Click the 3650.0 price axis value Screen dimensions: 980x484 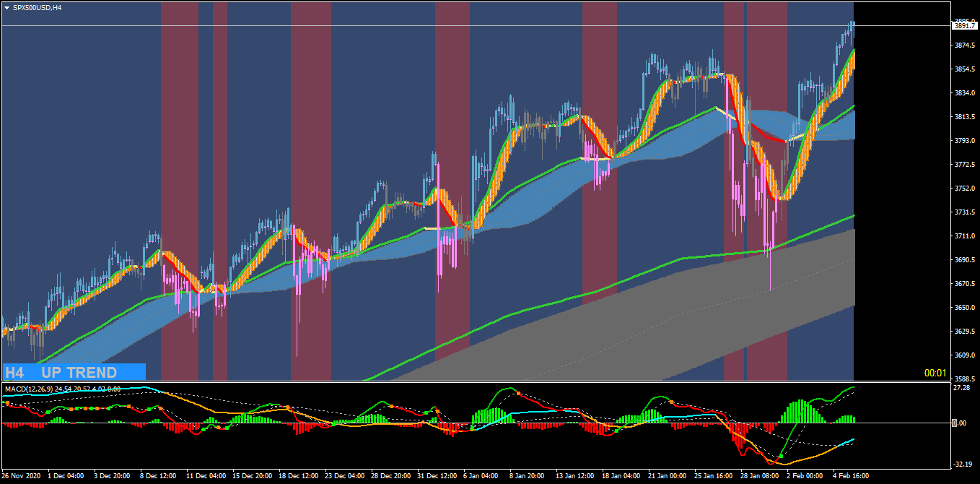[965, 308]
